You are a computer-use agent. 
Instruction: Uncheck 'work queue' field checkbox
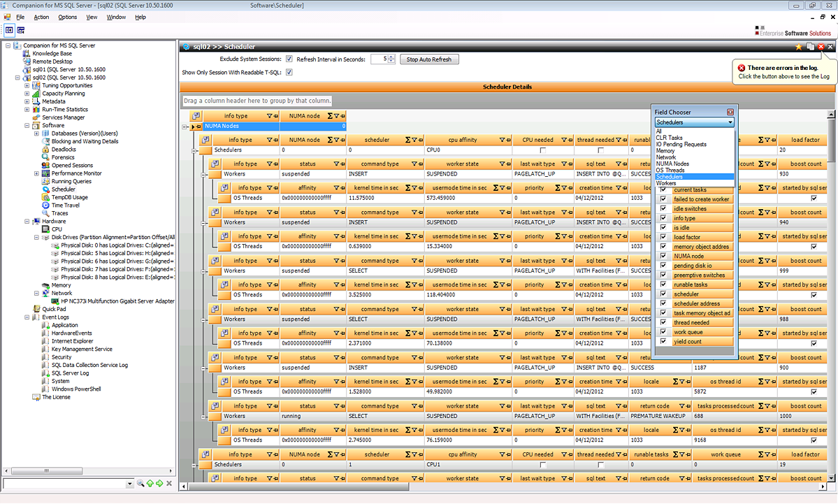(x=663, y=332)
